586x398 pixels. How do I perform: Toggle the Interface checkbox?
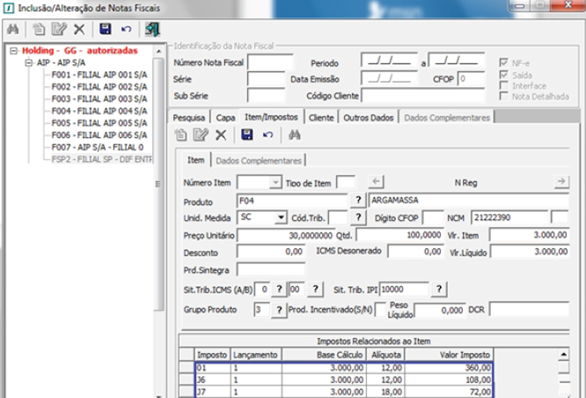(504, 86)
